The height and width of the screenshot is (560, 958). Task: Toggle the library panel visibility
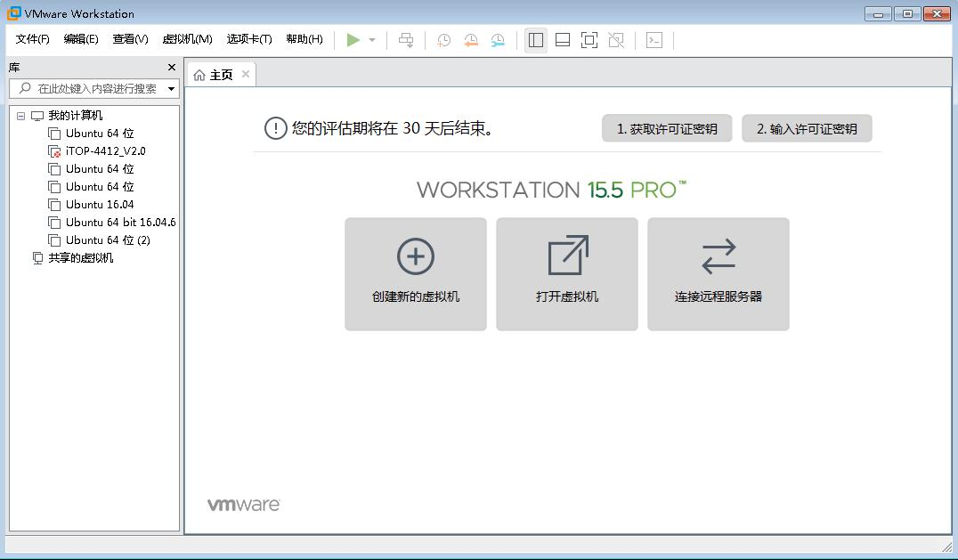(x=535, y=39)
